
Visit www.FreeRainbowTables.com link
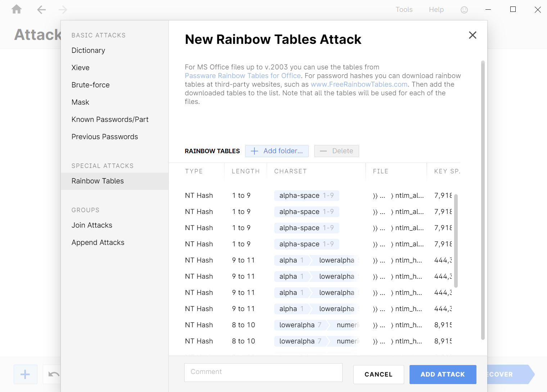pos(359,84)
